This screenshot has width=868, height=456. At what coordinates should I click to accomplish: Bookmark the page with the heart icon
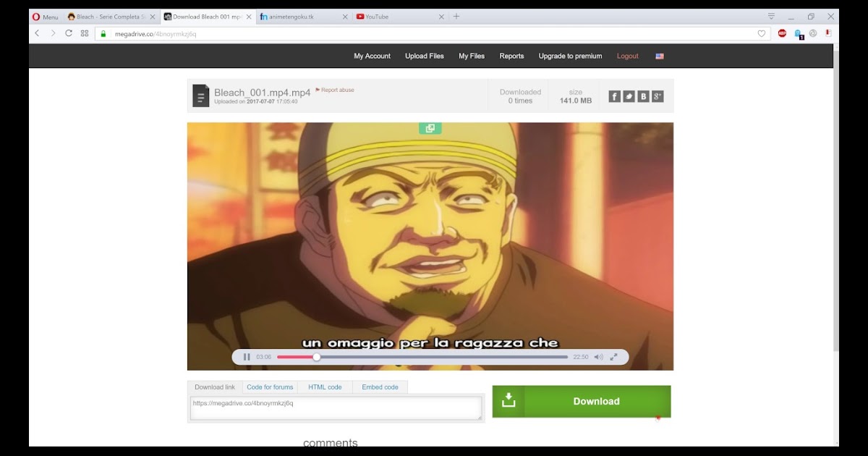762,33
